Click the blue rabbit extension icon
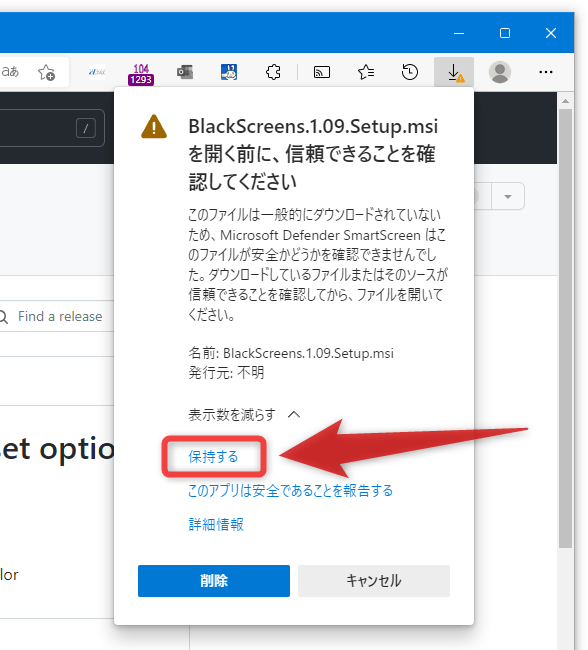Viewport: 588px width, 650px height. click(229, 72)
